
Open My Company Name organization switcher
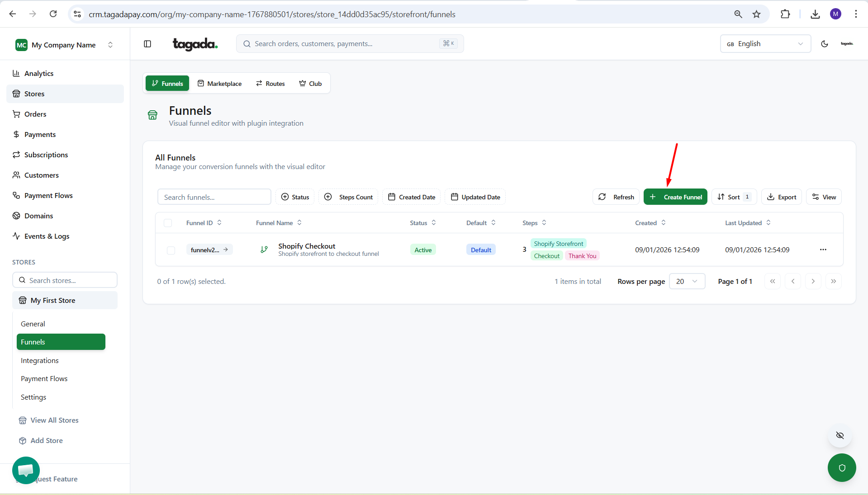tap(64, 45)
